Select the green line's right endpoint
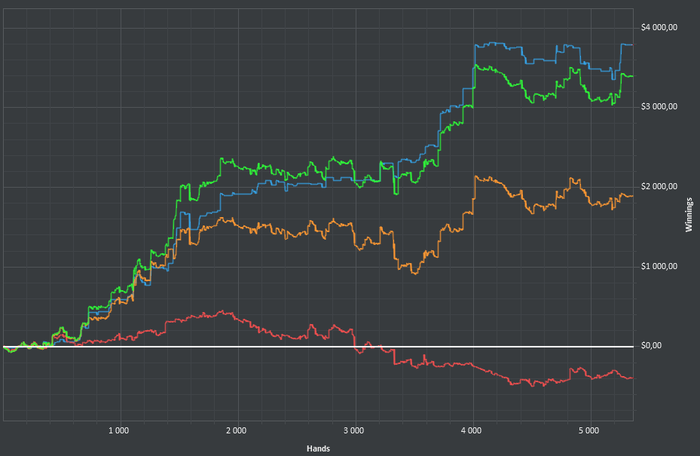 [x=632, y=76]
